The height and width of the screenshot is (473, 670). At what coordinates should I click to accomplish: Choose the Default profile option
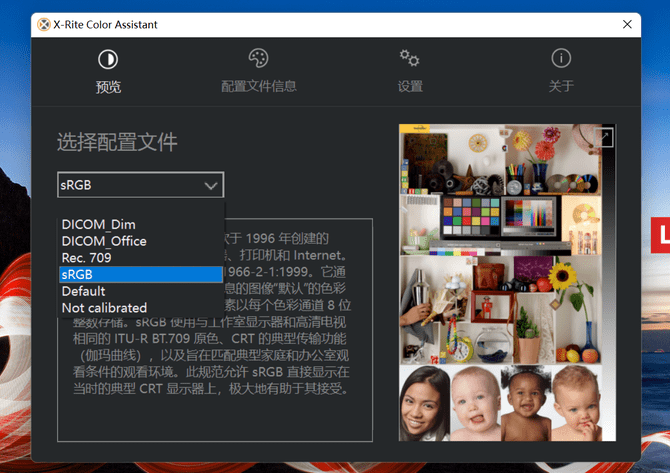tap(83, 291)
